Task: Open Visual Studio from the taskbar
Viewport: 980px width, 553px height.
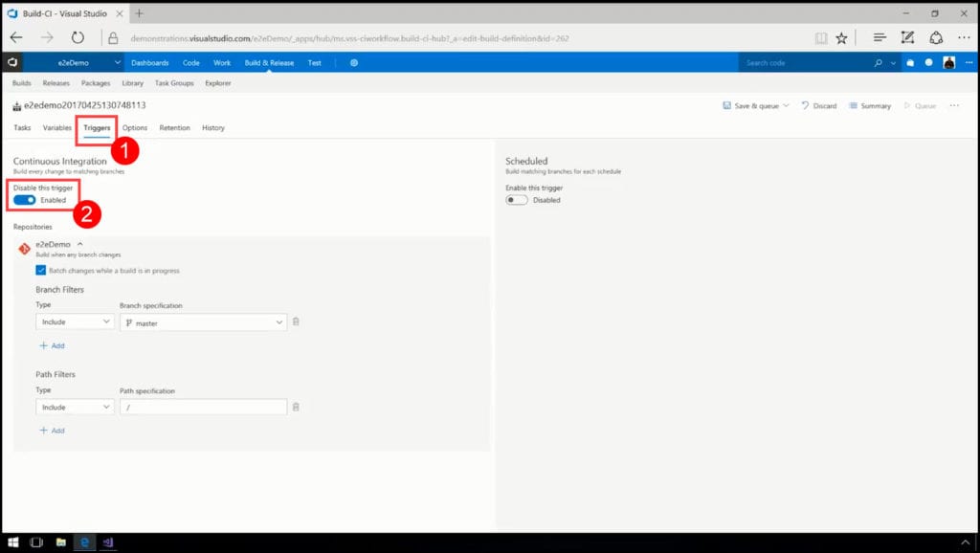Action: pos(107,542)
